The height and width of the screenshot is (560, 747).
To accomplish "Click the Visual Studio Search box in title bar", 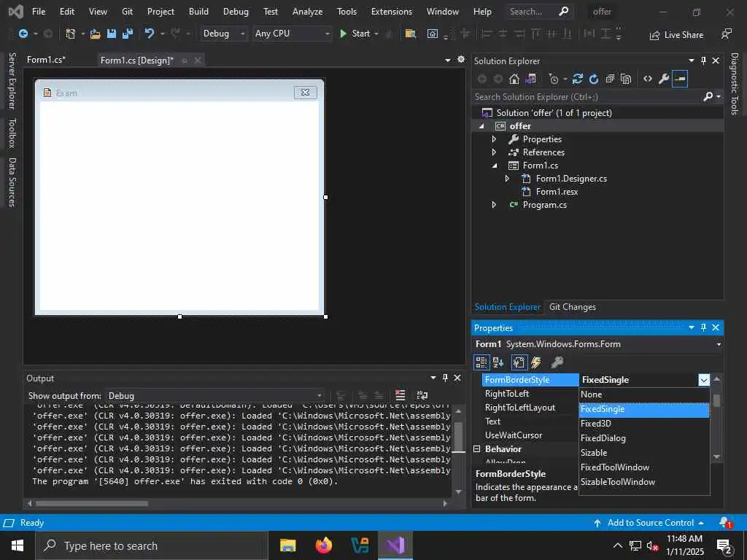I will [539, 12].
